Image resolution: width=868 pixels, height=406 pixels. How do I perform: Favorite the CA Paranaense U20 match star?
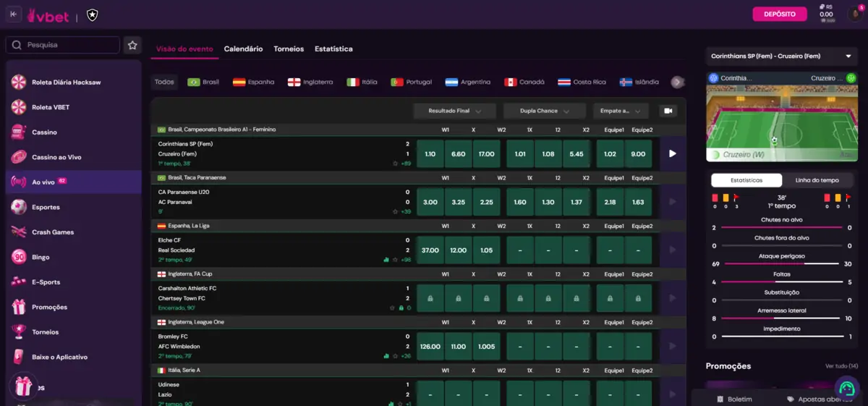(x=395, y=211)
